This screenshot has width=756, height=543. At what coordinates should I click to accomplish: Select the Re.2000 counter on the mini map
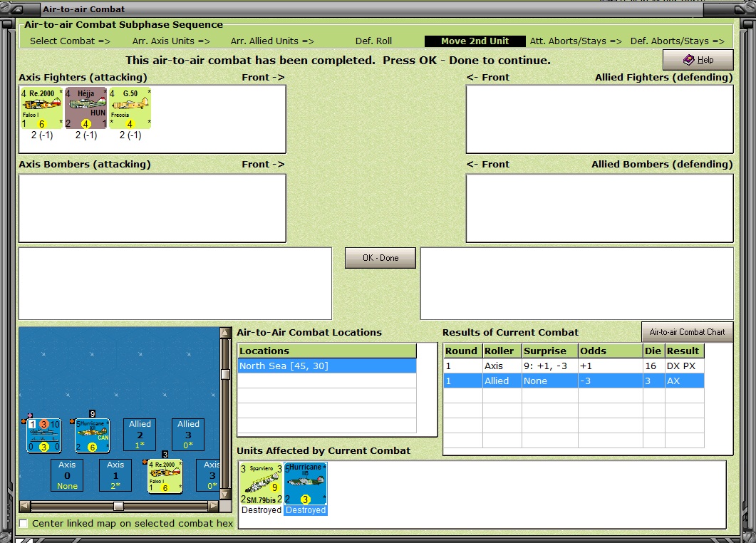165,477
